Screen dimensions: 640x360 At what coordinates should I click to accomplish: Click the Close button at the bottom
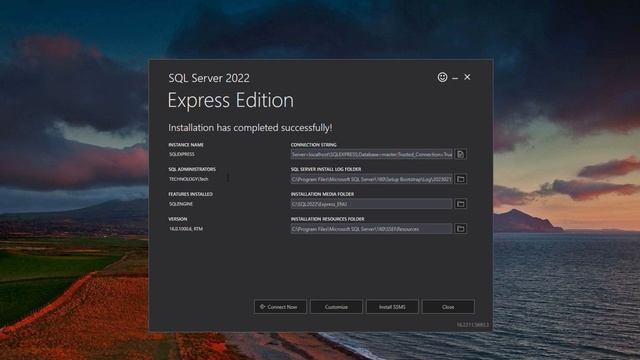448,307
